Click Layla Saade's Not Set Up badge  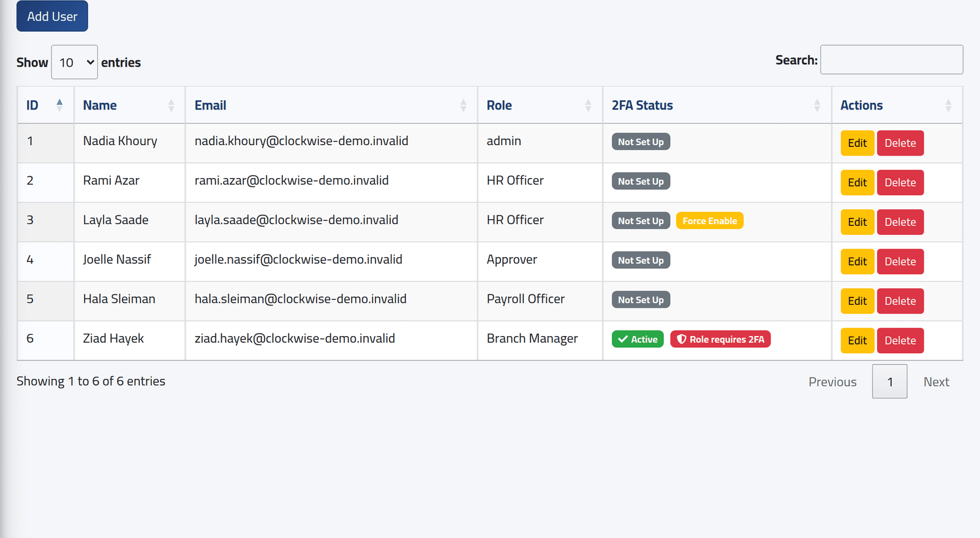pos(641,221)
